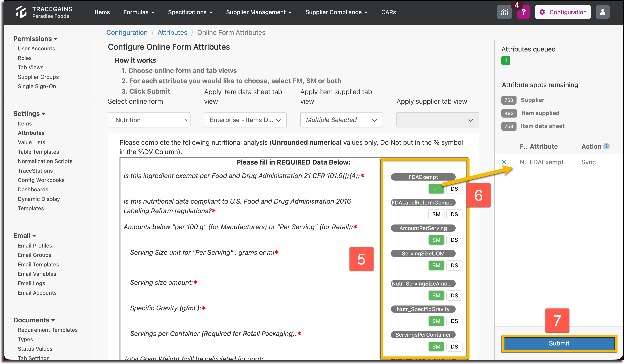Open Roles in sidebar
Viewport: 624px width, 364px height.
click(25, 58)
